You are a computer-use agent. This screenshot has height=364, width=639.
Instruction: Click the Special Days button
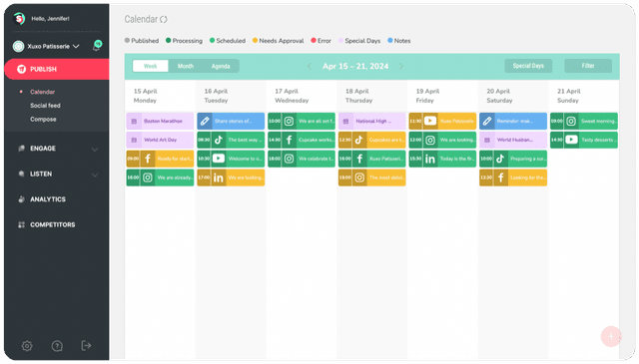[528, 66]
